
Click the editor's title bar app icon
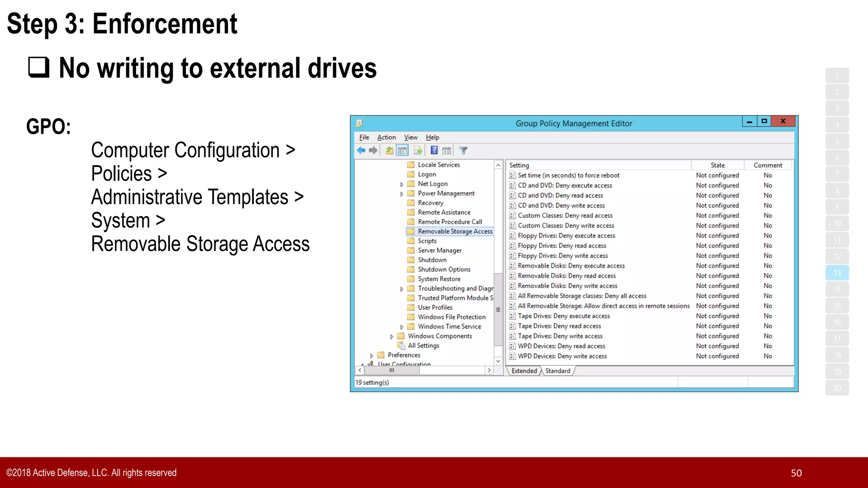tap(359, 123)
